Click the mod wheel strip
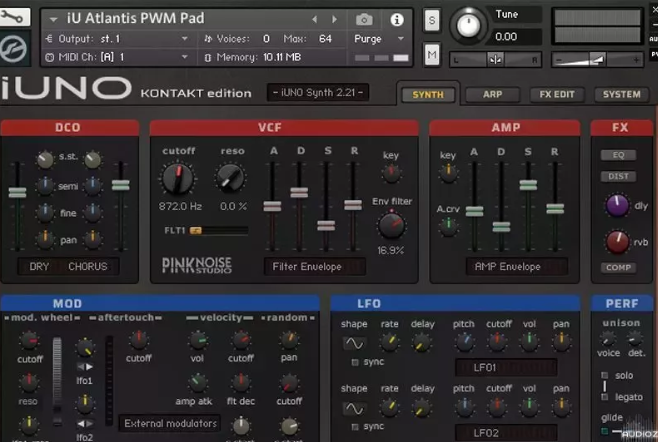The height and width of the screenshot is (442, 658). click(x=57, y=380)
